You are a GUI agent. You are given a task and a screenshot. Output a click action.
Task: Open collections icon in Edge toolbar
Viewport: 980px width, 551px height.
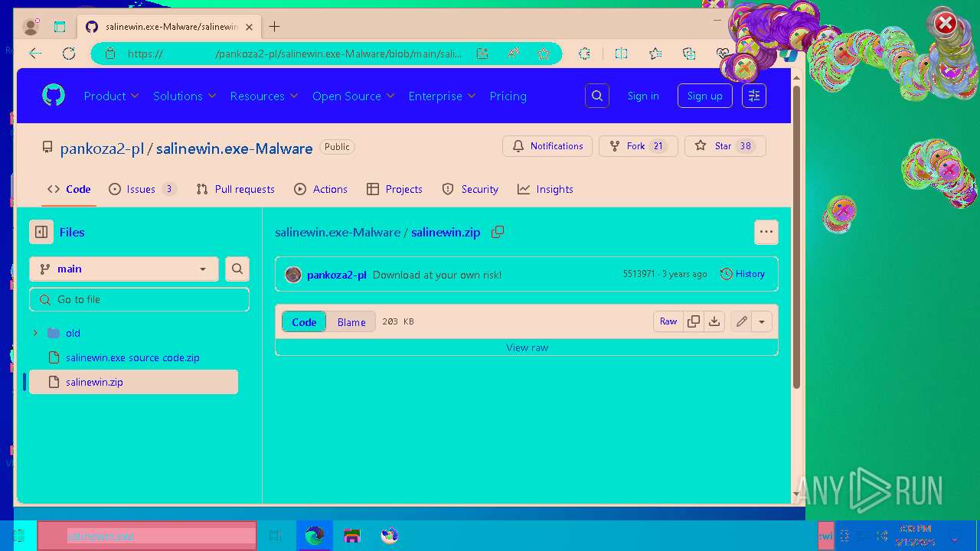(689, 54)
